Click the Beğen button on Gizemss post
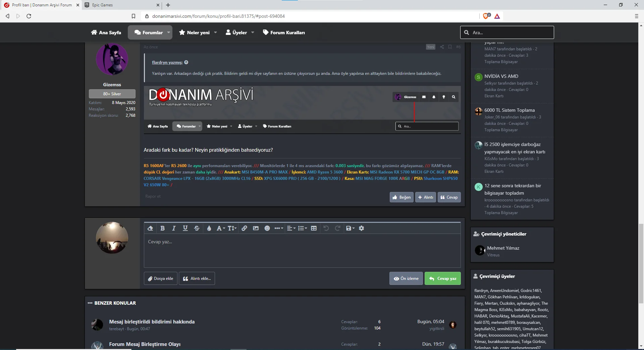Screen dimensions: 644x350 pos(401,197)
